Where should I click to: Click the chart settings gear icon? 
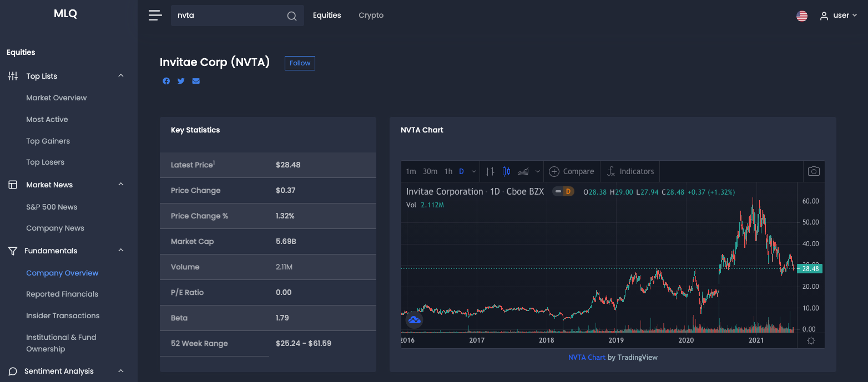(x=811, y=340)
